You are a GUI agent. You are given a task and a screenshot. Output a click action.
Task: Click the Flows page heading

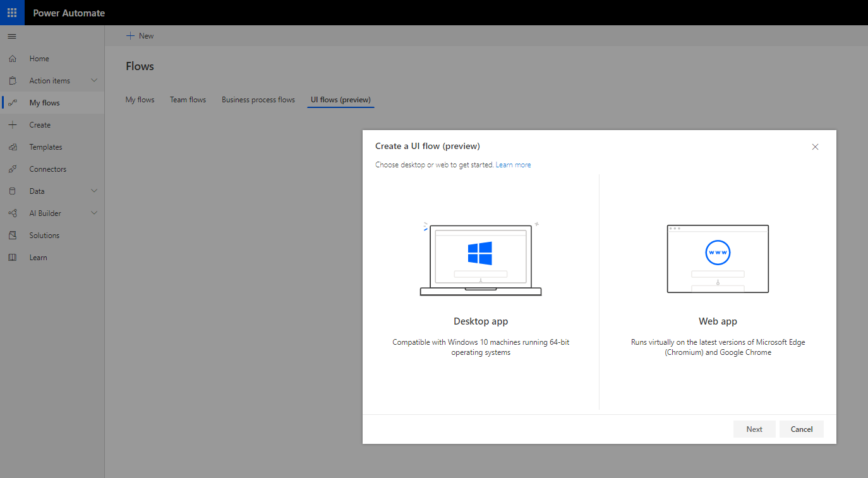pos(140,66)
